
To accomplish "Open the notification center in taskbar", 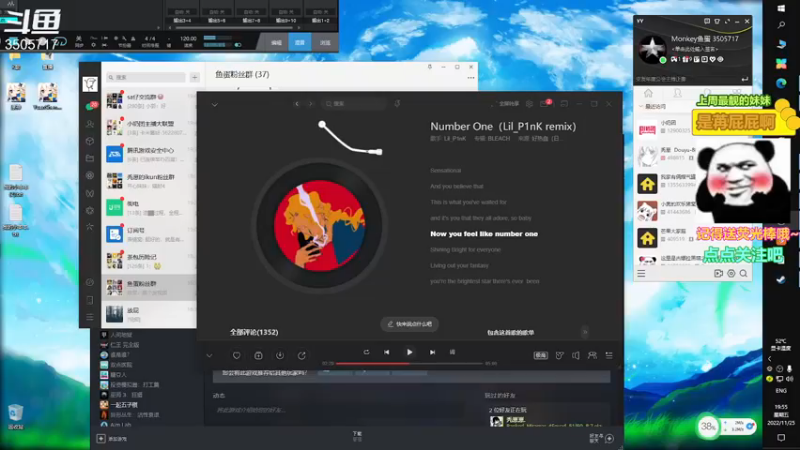I will [x=781, y=438].
